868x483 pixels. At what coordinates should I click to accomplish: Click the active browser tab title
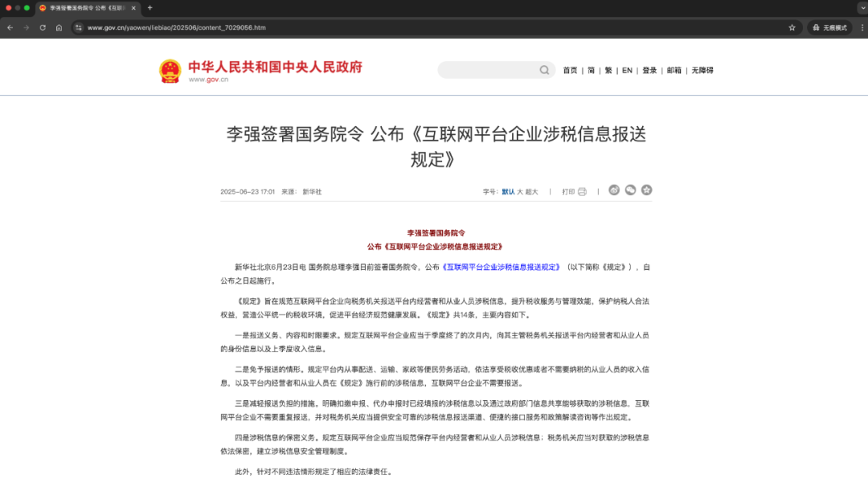point(87,8)
